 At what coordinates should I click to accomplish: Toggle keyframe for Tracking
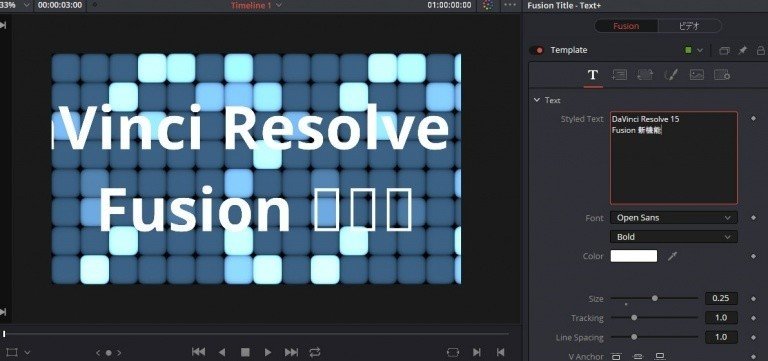[x=753, y=317]
